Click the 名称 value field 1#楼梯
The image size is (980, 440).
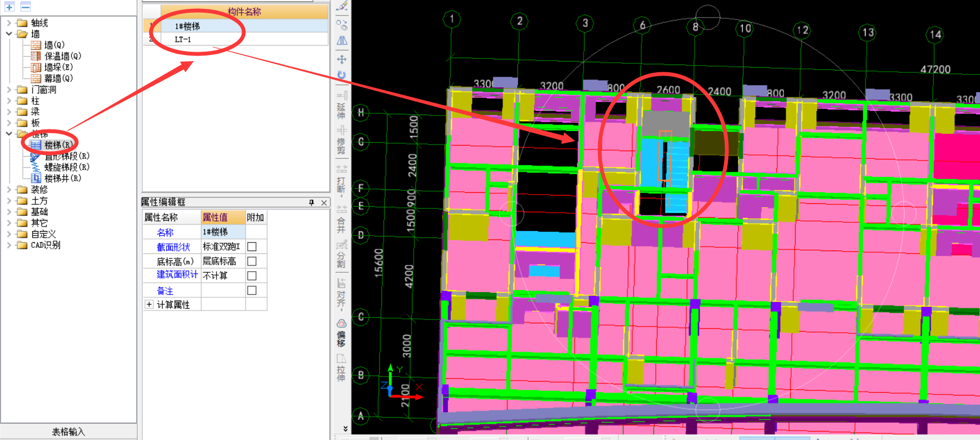point(223,232)
